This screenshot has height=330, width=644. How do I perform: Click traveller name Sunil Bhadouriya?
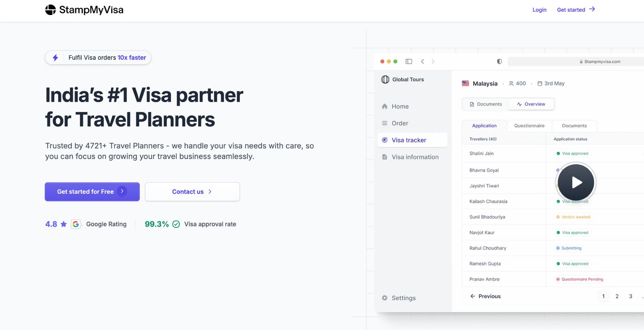(x=487, y=217)
